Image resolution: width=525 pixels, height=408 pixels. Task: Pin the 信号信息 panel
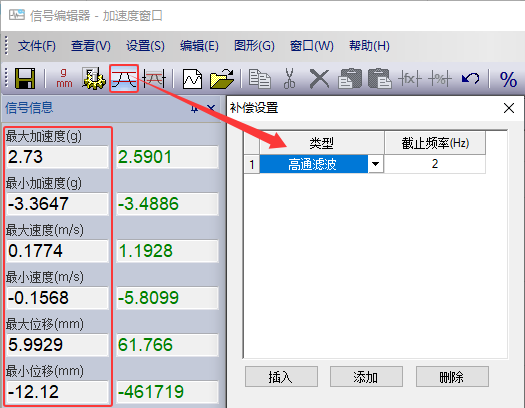pos(194,108)
